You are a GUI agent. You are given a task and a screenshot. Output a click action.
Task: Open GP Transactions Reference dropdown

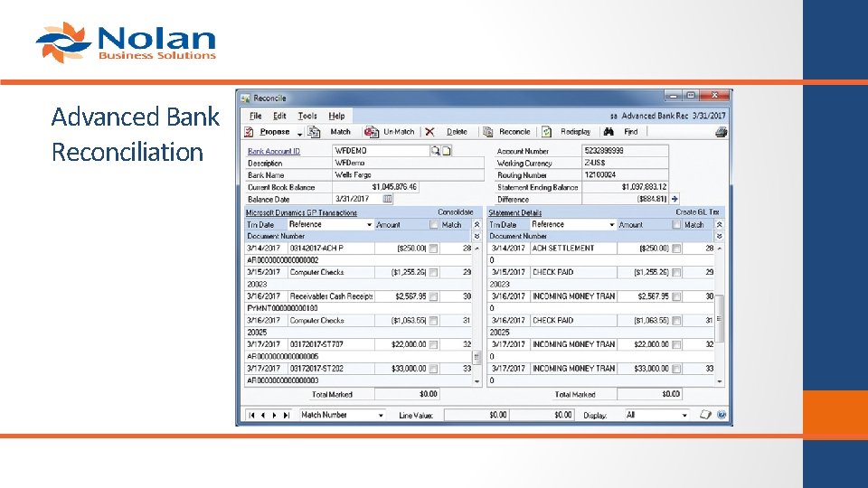point(369,225)
